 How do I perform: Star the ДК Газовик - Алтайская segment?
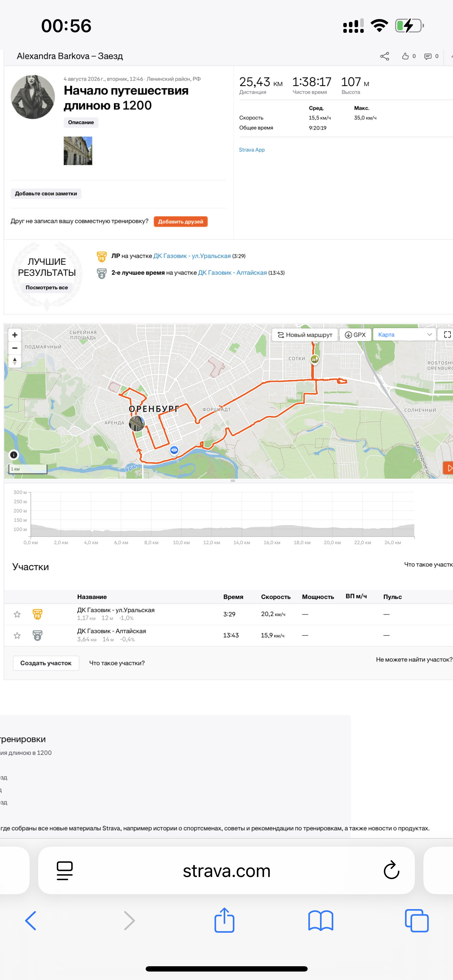point(17,635)
